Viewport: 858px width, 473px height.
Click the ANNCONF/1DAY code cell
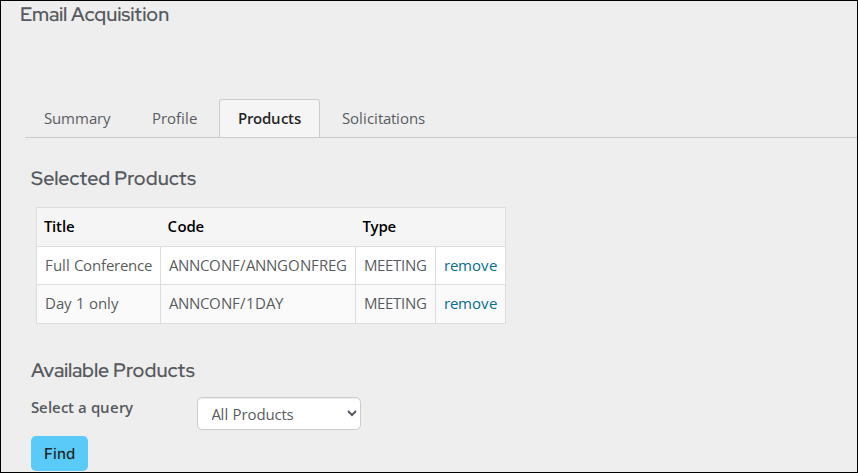coord(258,304)
